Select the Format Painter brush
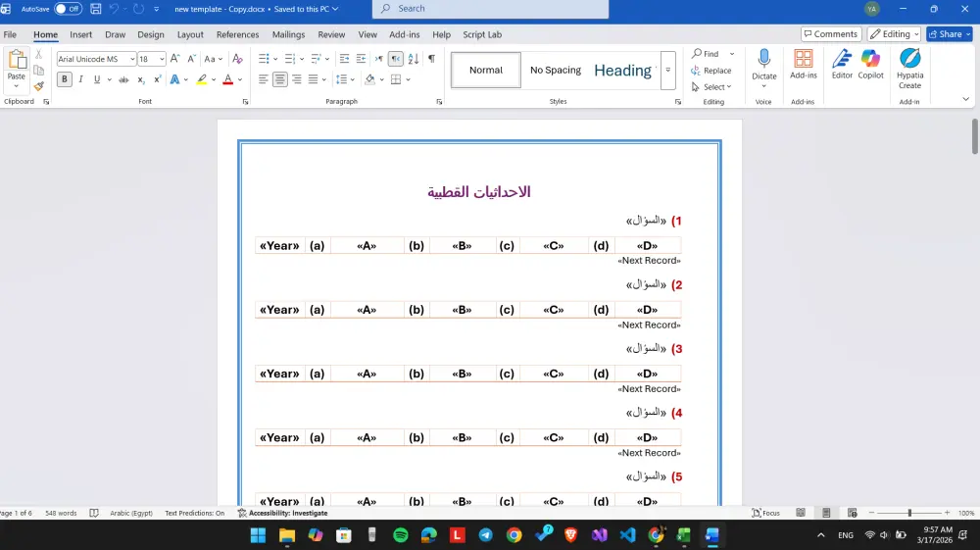The image size is (980, 550). click(39, 85)
